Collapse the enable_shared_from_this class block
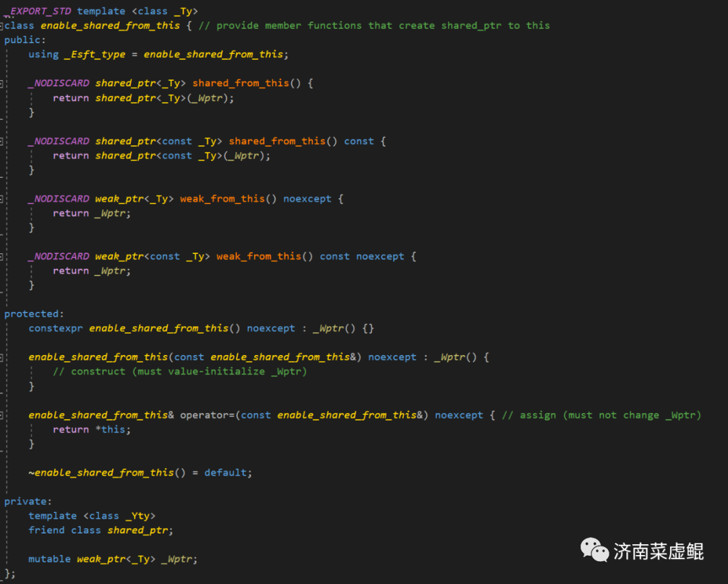Screen dimensions: 728x584 tap(2, 26)
